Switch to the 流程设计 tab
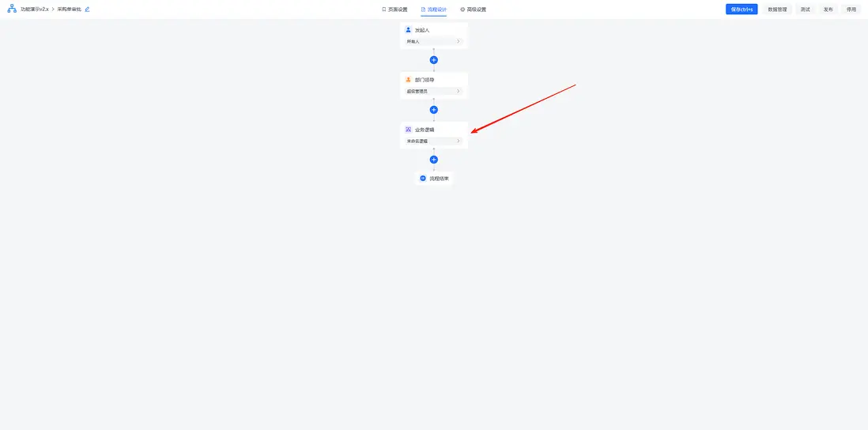This screenshot has width=868, height=430. 434,9
